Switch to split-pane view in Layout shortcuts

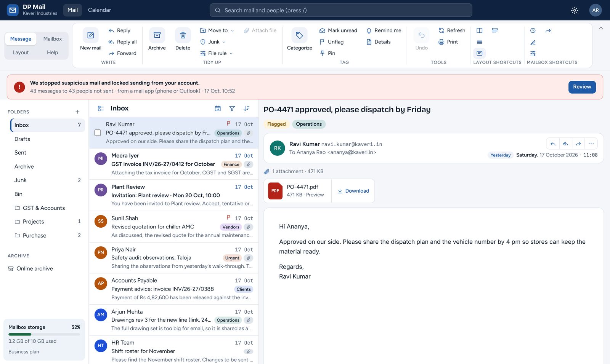click(480, 30)
